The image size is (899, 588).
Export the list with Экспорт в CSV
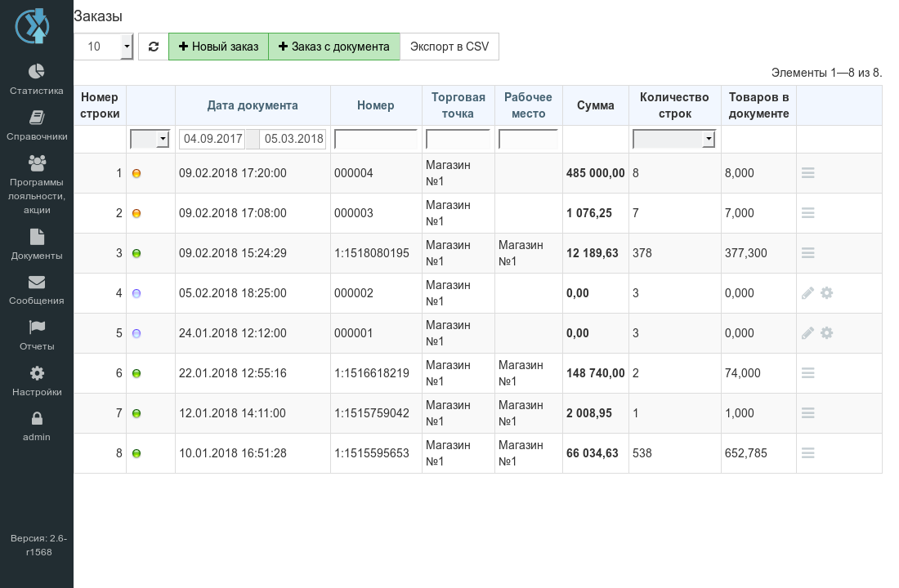tap(449, 47)
